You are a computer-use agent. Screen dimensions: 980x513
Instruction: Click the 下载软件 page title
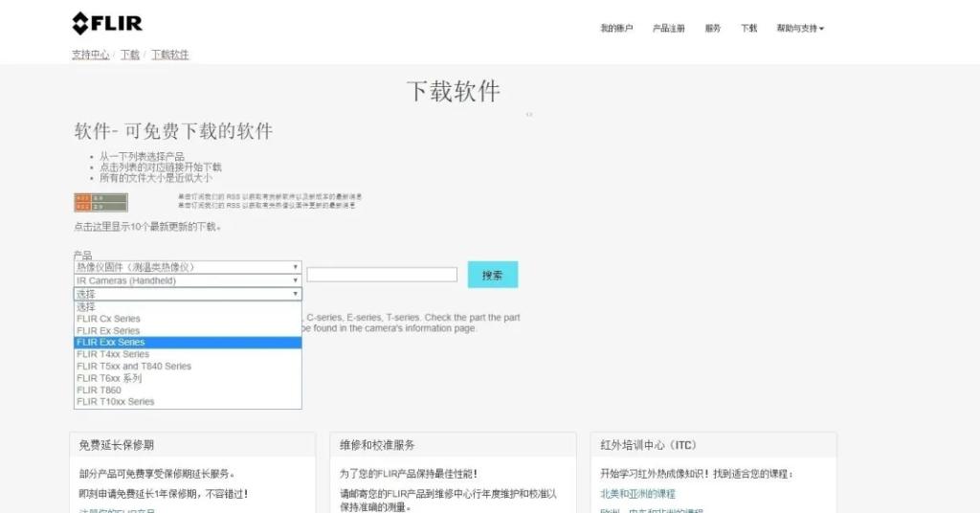pyautogui.click(x=453, y=91)
